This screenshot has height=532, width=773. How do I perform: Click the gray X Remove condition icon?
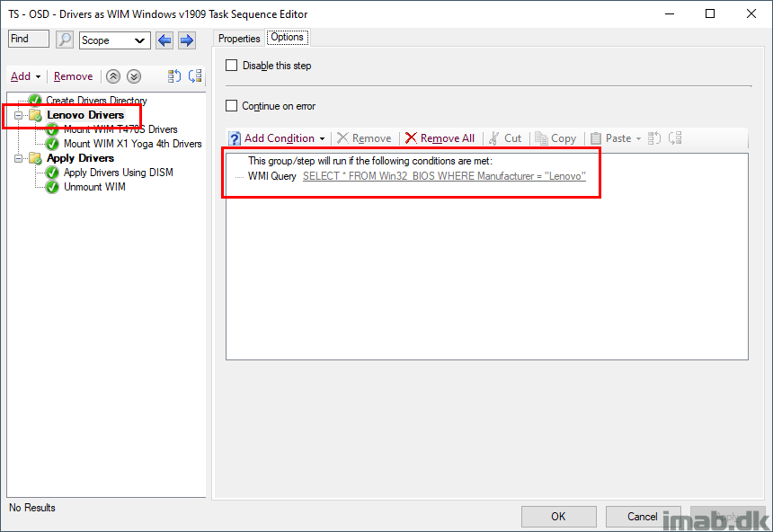click(x=342, y=138)
